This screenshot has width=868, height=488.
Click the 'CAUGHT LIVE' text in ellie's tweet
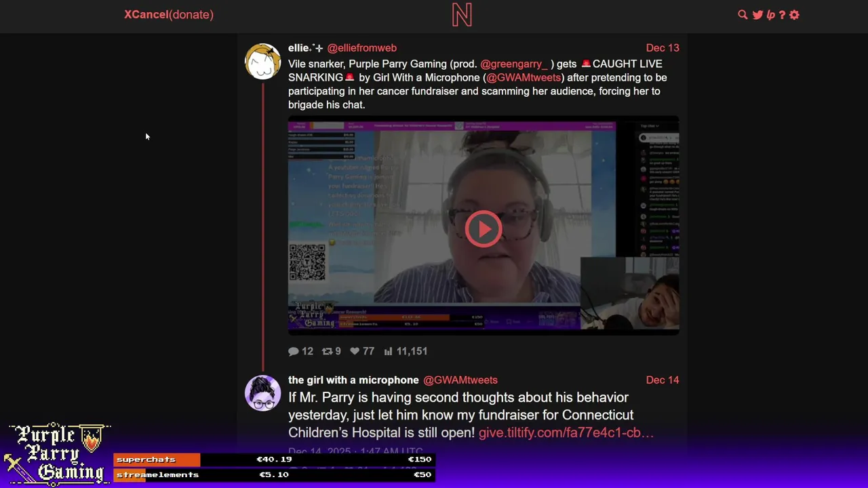pos(627,64)
